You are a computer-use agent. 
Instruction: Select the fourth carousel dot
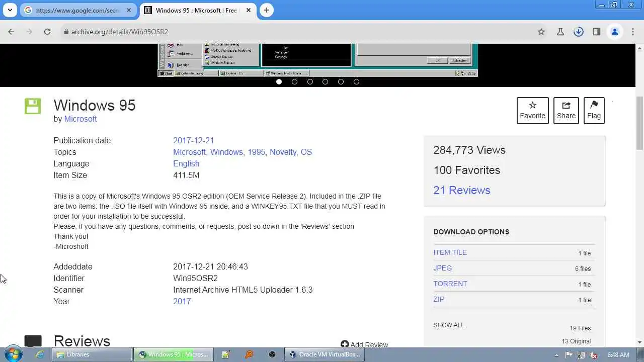click(325, 81)
